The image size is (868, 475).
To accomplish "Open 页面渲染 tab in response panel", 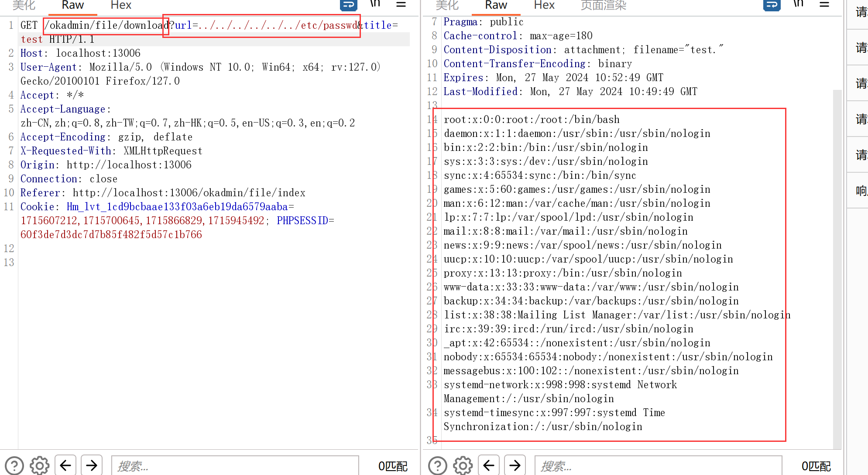I will coord(604,5).
